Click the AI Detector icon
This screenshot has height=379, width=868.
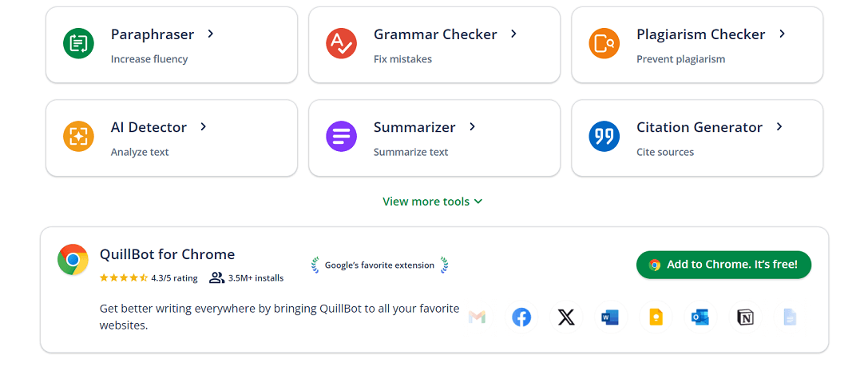pos(78,136)
